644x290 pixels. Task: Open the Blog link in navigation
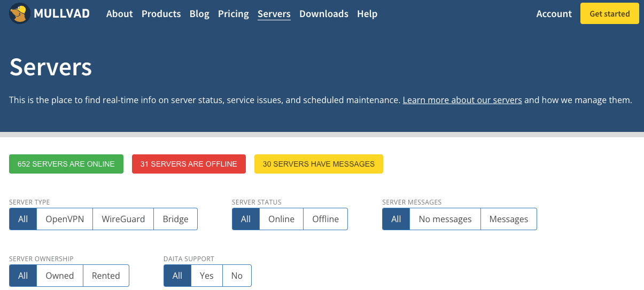(199, 14)
